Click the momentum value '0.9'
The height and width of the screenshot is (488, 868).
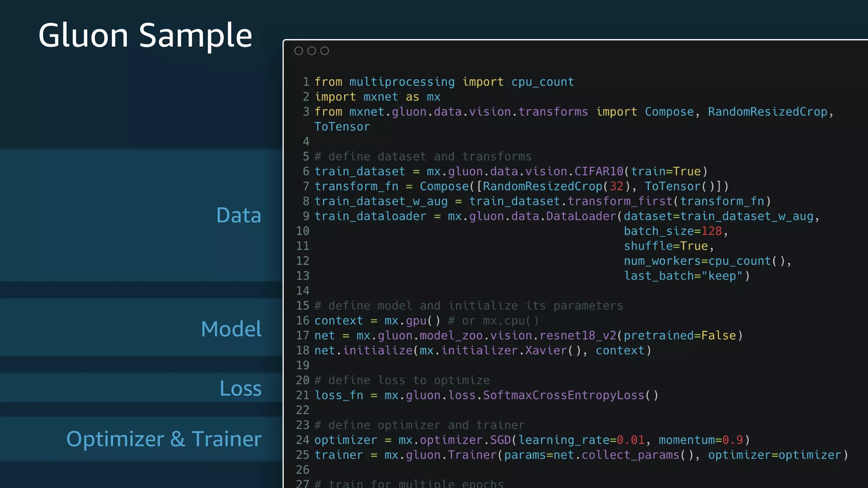pos(732,440)
